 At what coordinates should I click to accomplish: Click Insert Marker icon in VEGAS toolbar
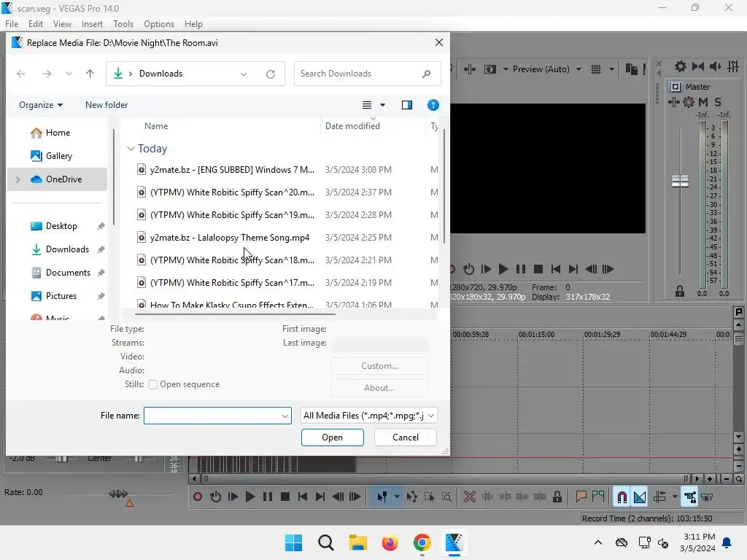click(x=581, y=497)
